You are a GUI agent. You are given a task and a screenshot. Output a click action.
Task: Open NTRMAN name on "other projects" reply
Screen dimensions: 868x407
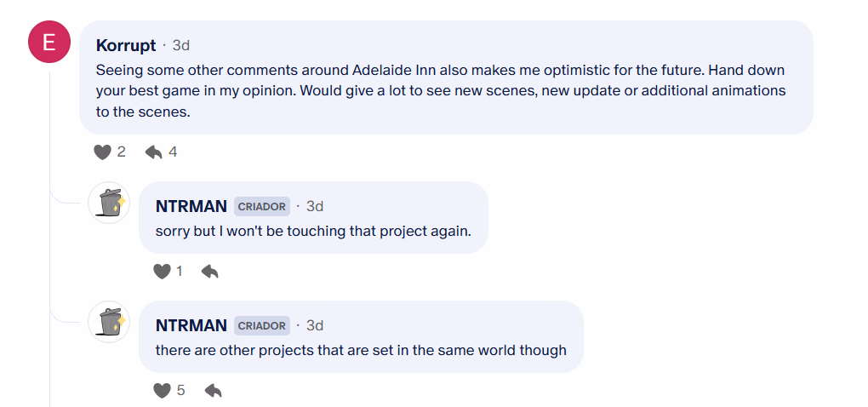tap(191, 325)
